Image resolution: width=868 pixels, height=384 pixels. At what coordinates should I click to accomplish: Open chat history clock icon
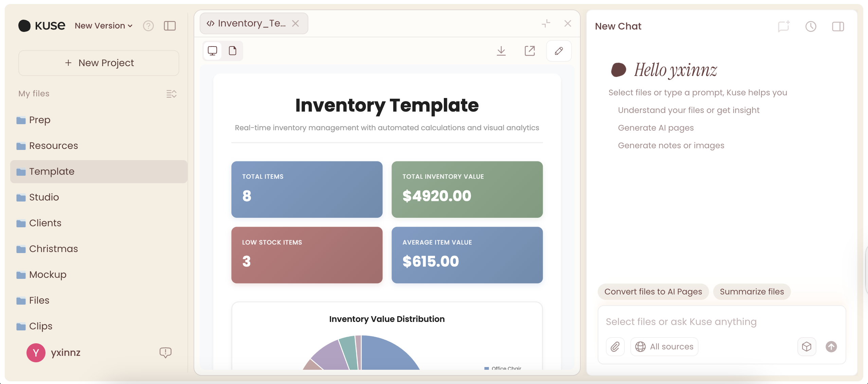click(811, 26)
